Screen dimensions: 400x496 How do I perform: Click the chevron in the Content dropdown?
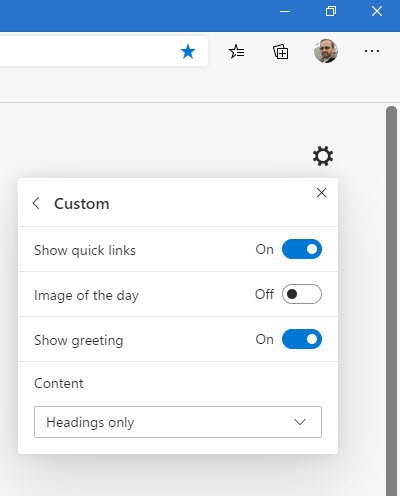coord(300,422)
